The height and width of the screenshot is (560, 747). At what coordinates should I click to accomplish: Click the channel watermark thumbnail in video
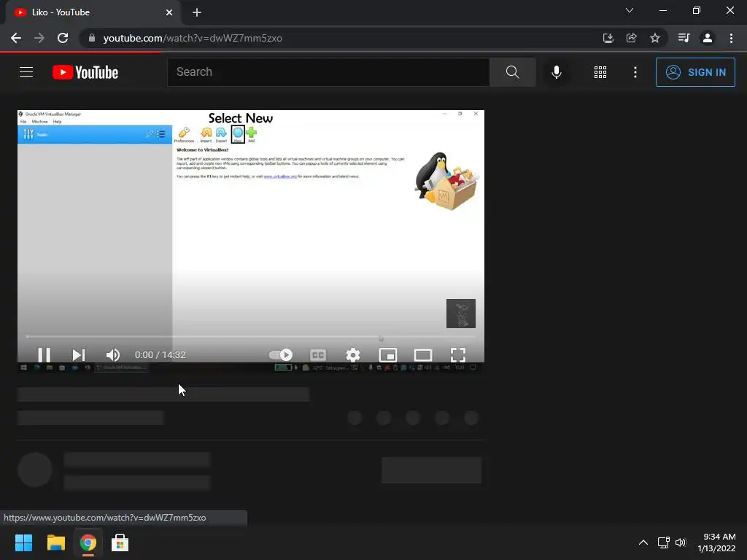coord(461,314)
